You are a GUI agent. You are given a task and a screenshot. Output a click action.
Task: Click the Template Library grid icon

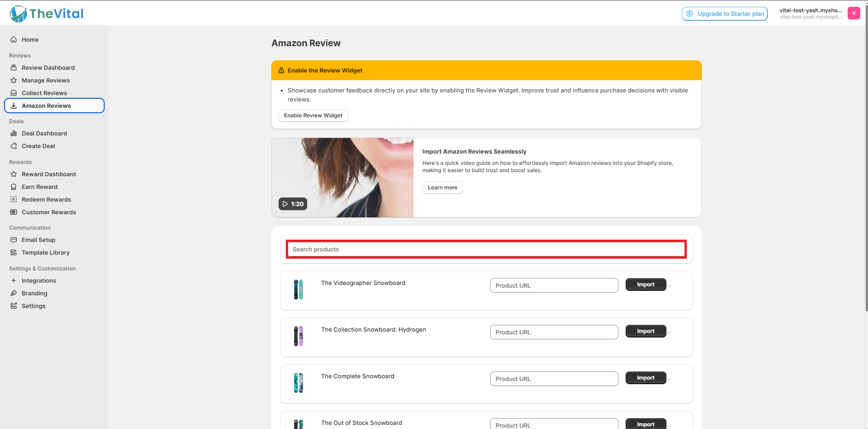(x=14, y=252)
